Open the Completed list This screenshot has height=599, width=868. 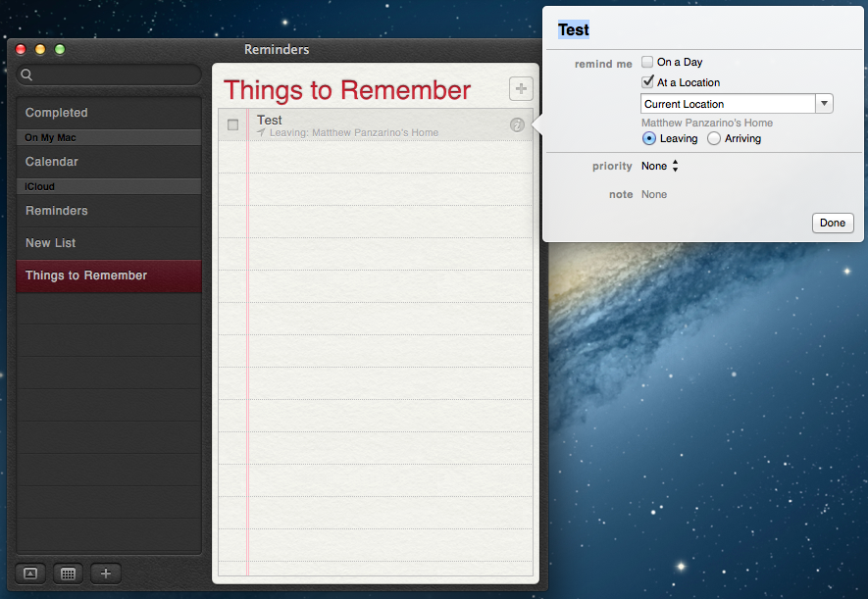109,113
